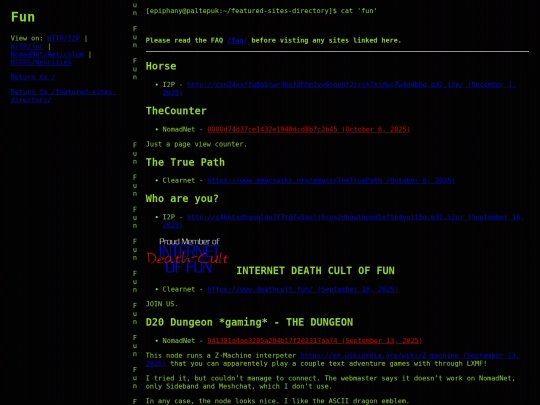Viewport: 540px width, 405px height.
Task: Click the Internet Death-Cult of Fun badge image
Action: (x=188, y=255)
